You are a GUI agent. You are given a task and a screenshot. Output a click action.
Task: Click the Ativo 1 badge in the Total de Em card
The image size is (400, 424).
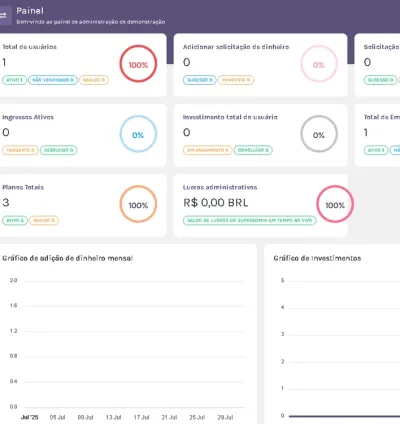coord(376,150)
